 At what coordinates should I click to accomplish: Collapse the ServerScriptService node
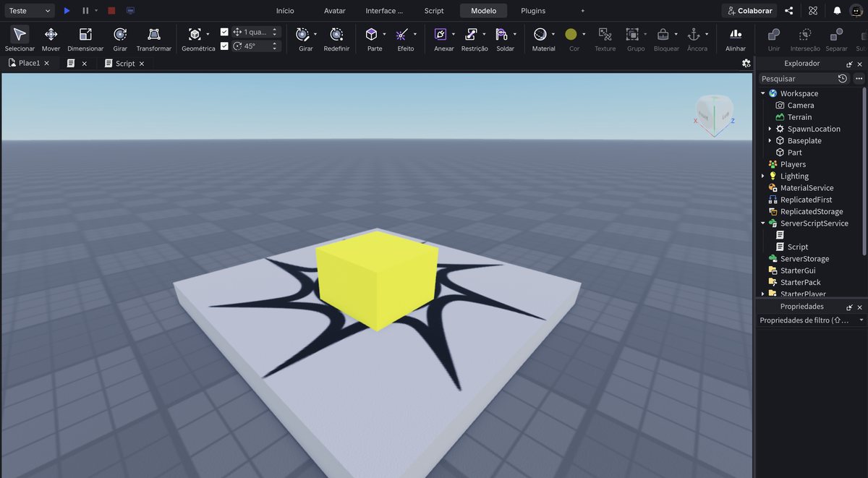762,223
